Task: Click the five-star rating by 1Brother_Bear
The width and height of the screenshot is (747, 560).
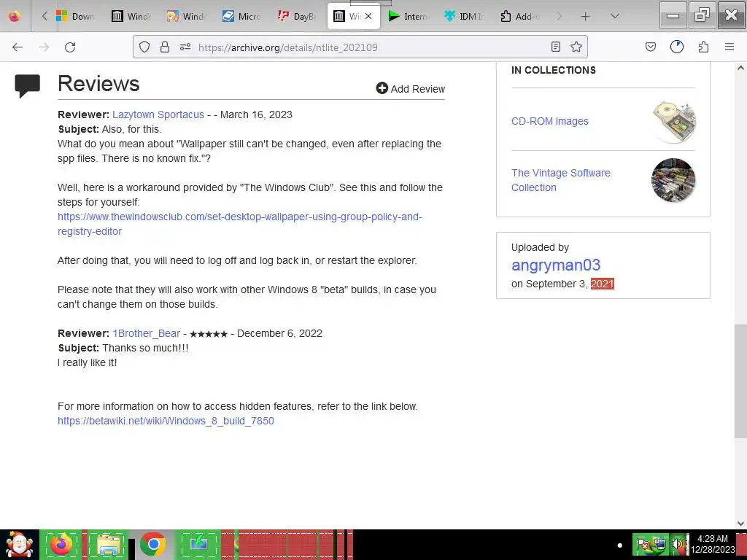Action: coord(209,334)
